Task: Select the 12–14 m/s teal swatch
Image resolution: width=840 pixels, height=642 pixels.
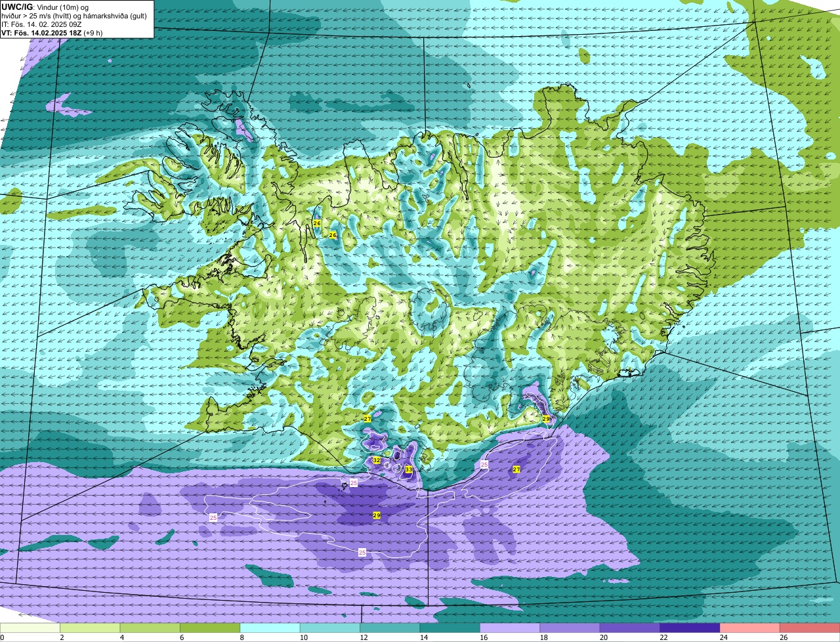Action: (390, 628)
